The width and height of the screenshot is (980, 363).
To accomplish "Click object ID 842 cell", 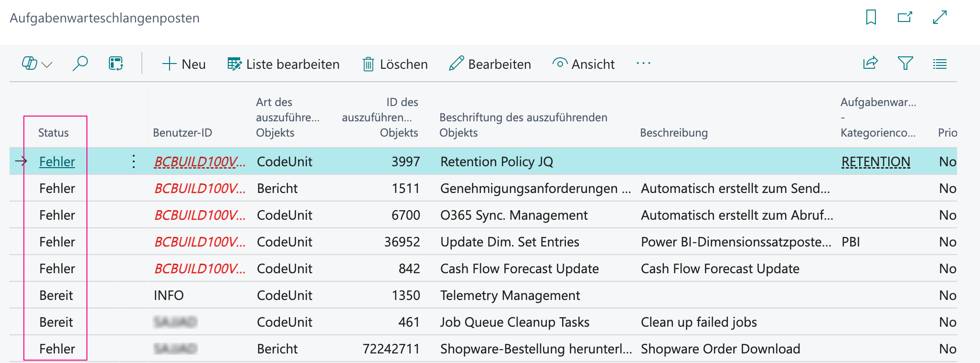I will (409, 268).
